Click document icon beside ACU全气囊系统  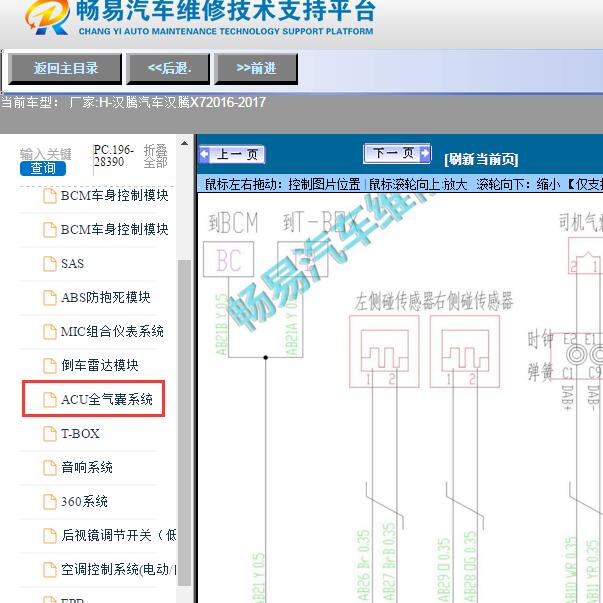[50, 400]
